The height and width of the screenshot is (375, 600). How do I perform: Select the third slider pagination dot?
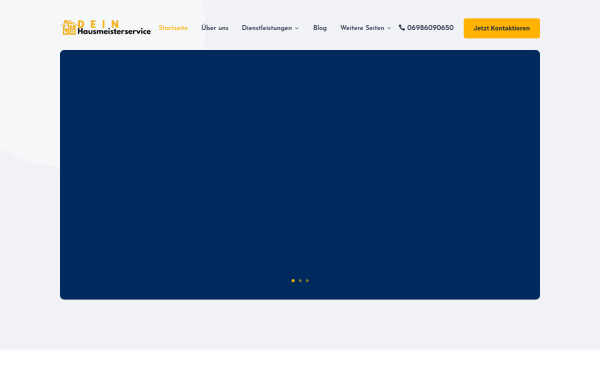(x=307, y=280)
